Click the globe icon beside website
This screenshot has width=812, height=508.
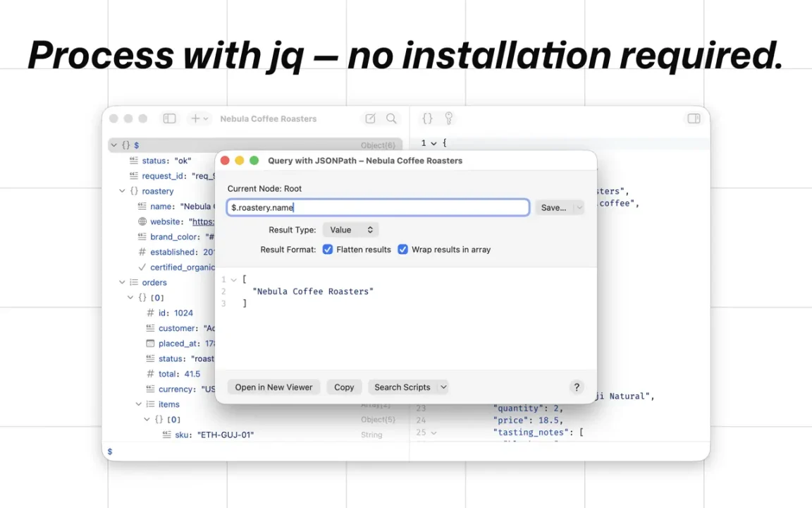[x=142, y=222]
